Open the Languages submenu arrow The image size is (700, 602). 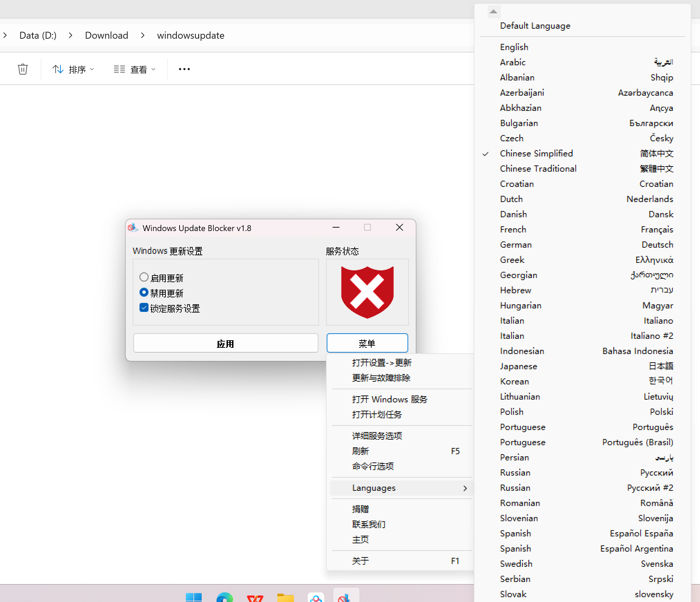tap(465, 488)
